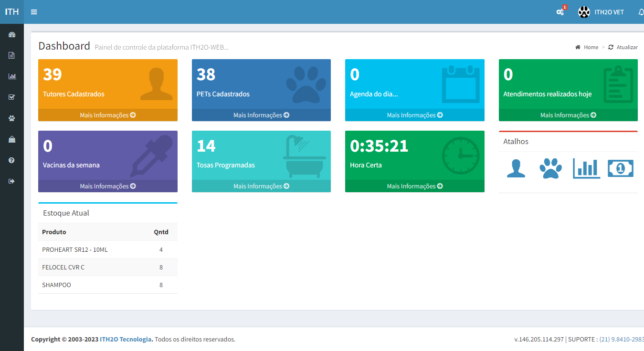
Task: Click the shopping bag icon in sidebar
Action: 11,139
